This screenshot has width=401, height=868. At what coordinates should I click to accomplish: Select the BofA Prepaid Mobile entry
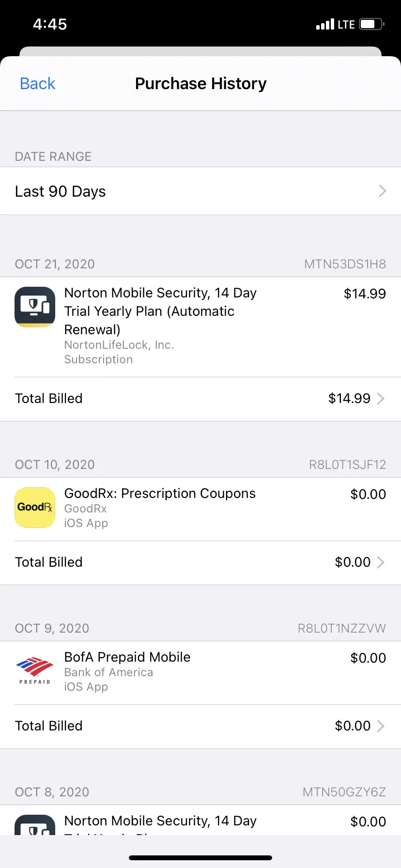[200, 673]
